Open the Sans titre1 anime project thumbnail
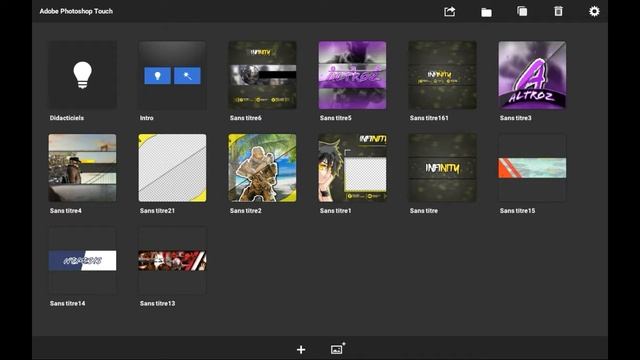This screenshot has width=640, height=360. tap(352, 168)
